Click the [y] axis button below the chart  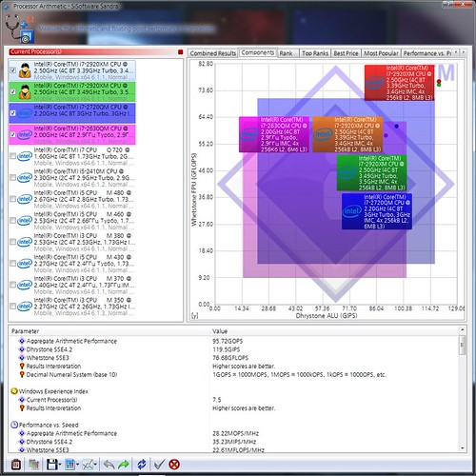pyautogui.click(x=194, y=316)
